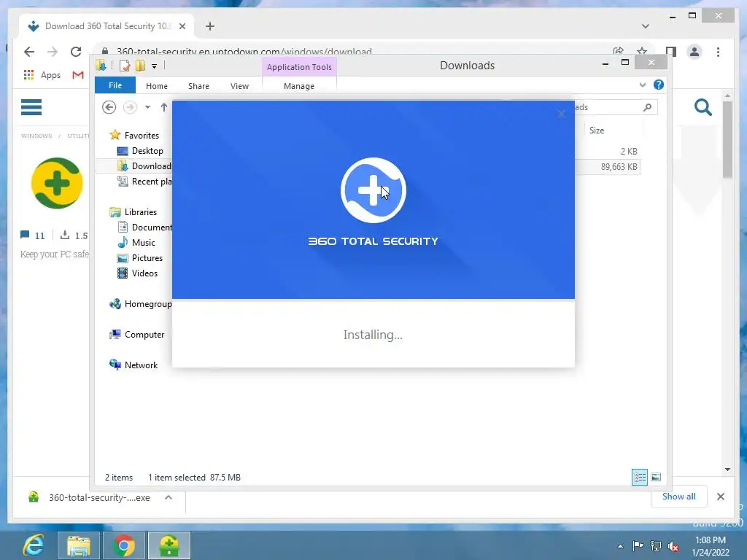747x560 pixels.
Task: Open the File menu in Explorer
Action: pos(115,85)
